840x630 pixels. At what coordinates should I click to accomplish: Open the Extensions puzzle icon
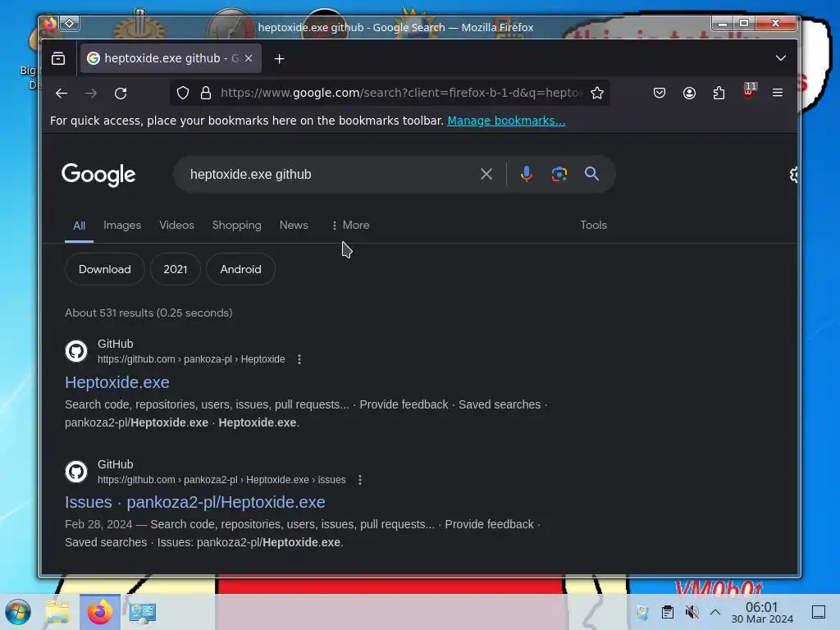pyautogui.click(x=719, y=94)
